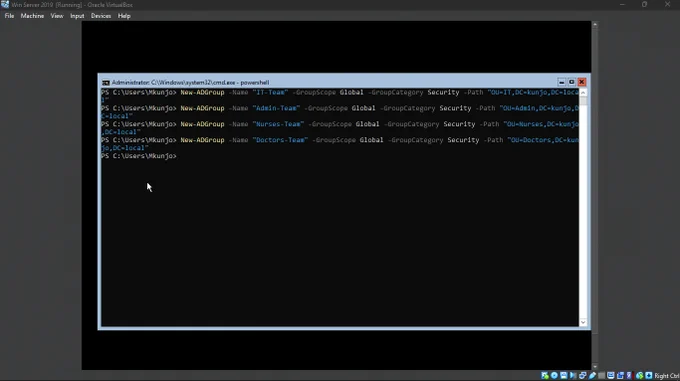Click the hard disk activity status icon
Viewport: 680px width, 381px height.
pos(545,376)
